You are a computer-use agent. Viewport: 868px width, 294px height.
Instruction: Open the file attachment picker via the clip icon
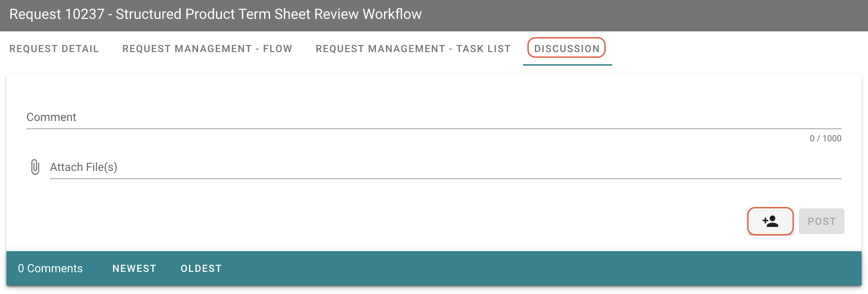point(35,167)
